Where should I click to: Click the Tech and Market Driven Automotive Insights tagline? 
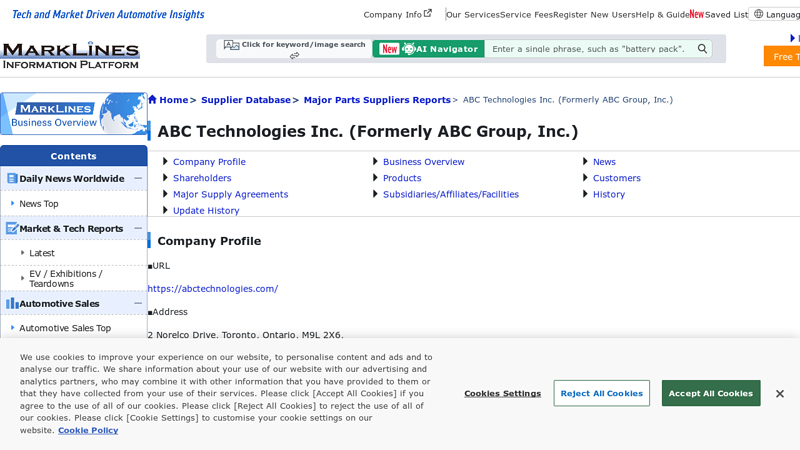108,14
